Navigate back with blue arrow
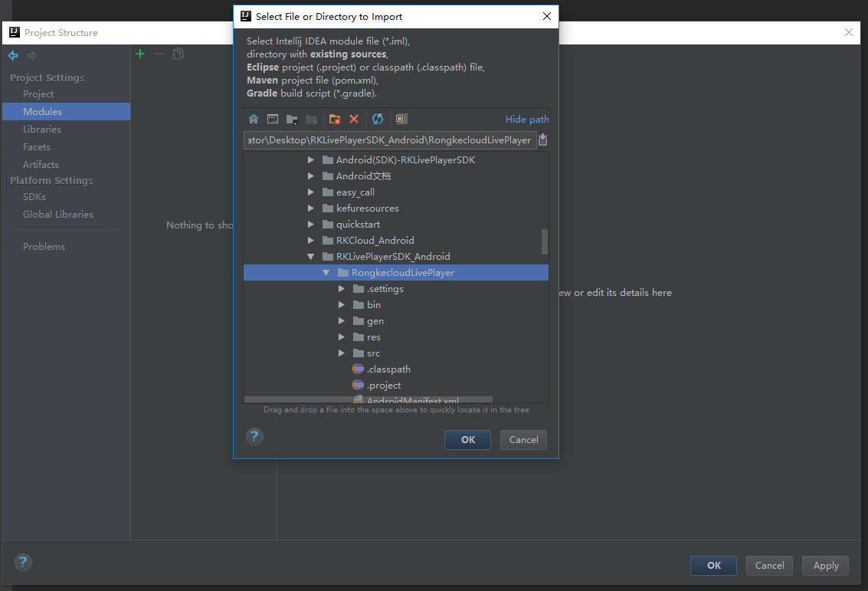Screen dimensions: 868x591 13,55
